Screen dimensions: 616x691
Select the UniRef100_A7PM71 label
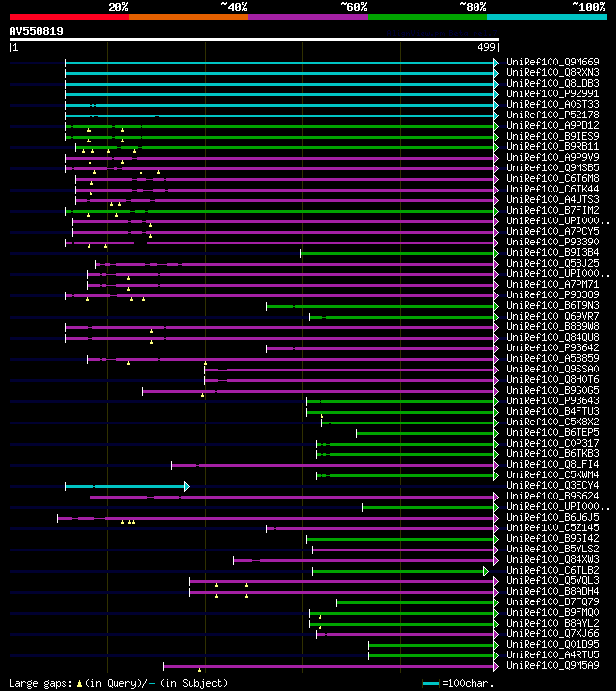pyautogui.click(x=552, y=284)
